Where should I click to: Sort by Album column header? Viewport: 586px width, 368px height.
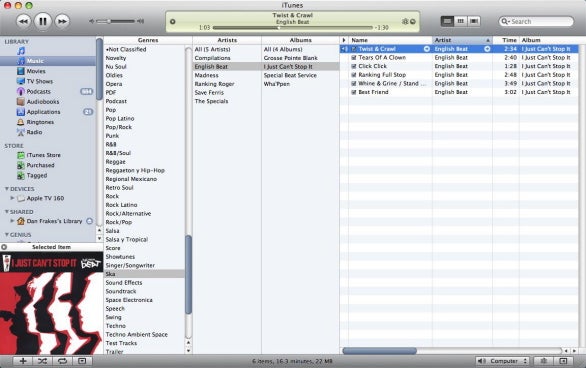[549, 40]
